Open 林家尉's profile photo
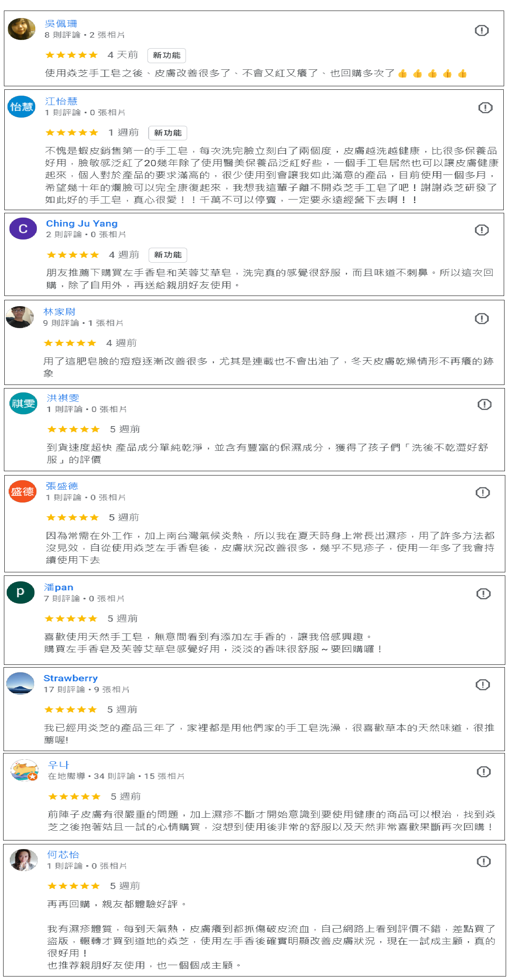Screen dimensions: 510x980 click(x=20, y=317)
